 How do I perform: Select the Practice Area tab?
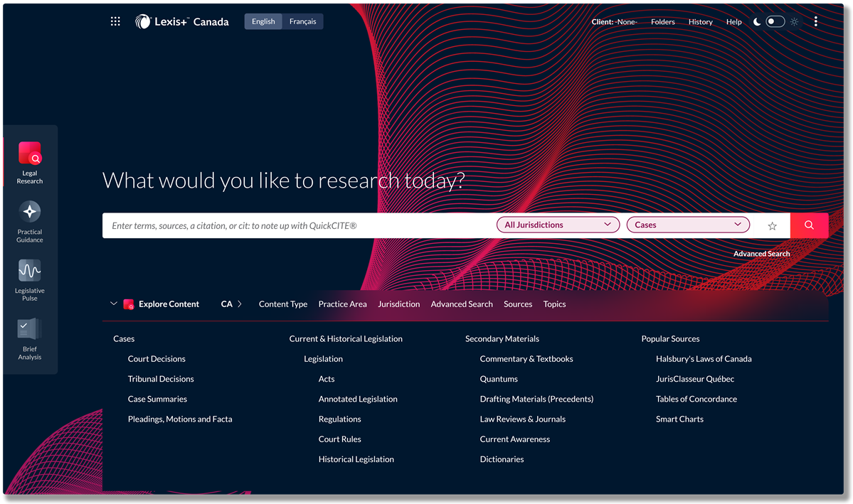click(342, 304)
